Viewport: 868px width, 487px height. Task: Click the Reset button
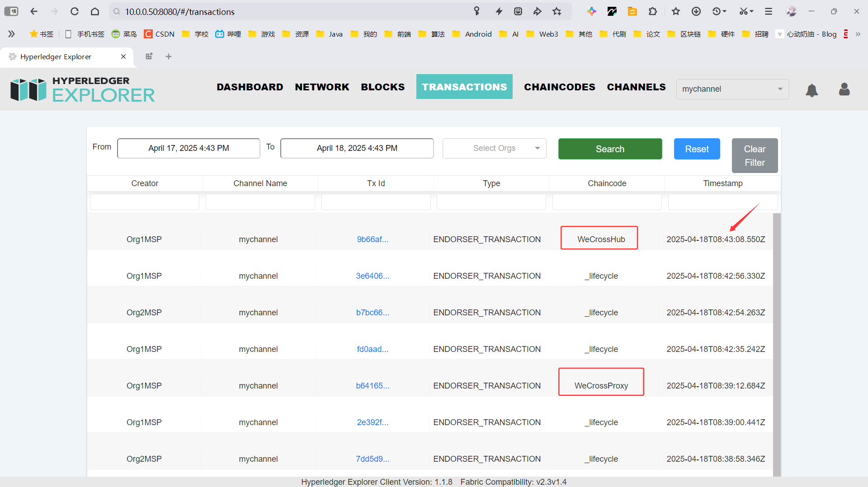pyautogui.click(x=697, y=149)
